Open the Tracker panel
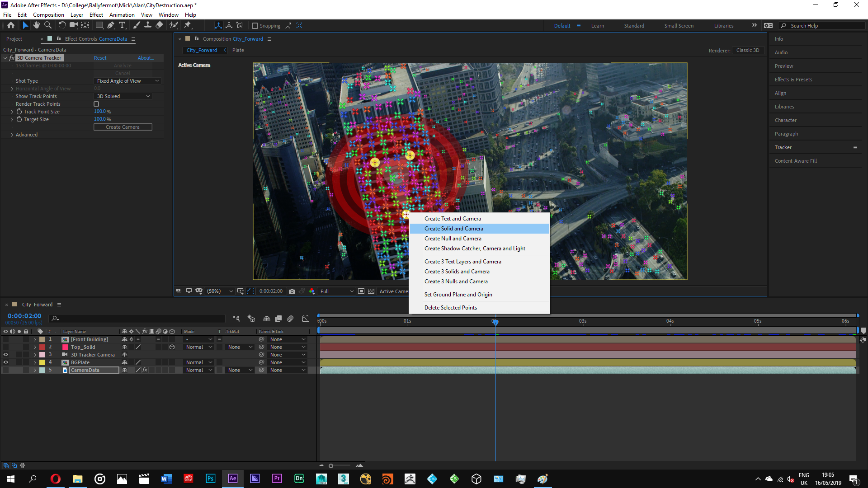Viewport: 868px width, 488px height. coord(783,147)
